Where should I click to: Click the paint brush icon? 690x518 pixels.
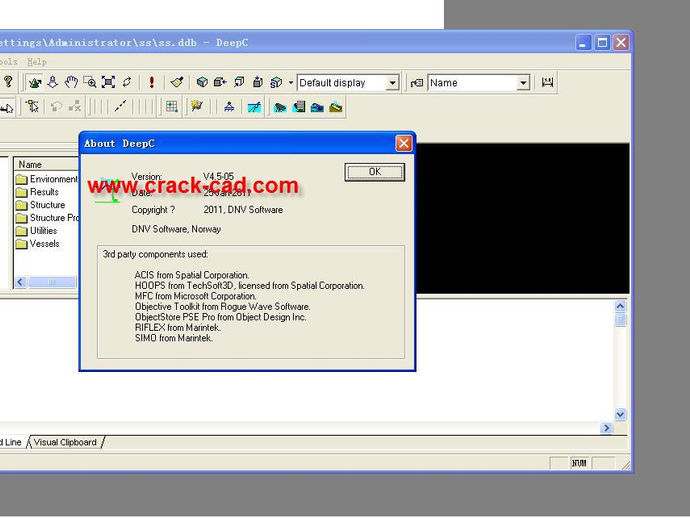tap(177, 82)
